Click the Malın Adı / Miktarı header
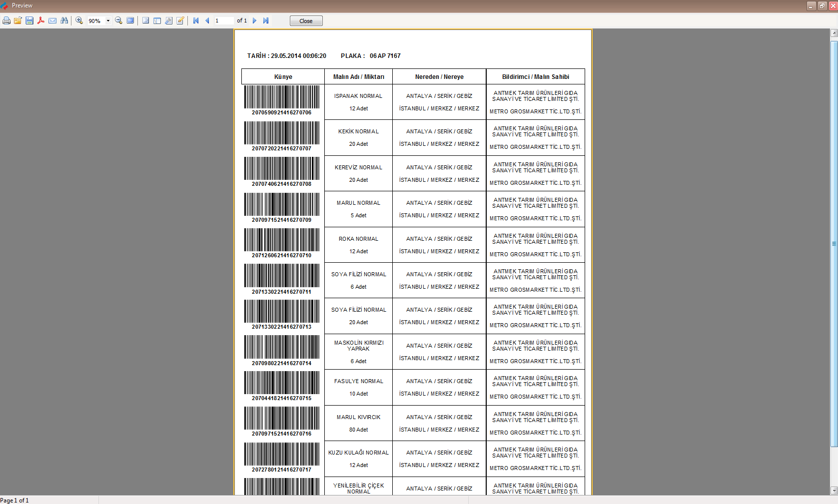 click(x=358, y=76)
